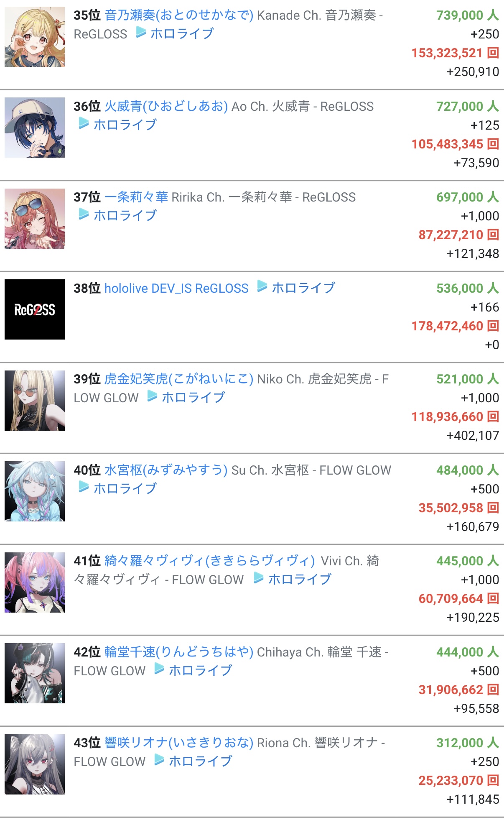The image size is (504, 820).
Task: Open 火威青(ひおどしあお) channel link
Action: tap(166, 106)
